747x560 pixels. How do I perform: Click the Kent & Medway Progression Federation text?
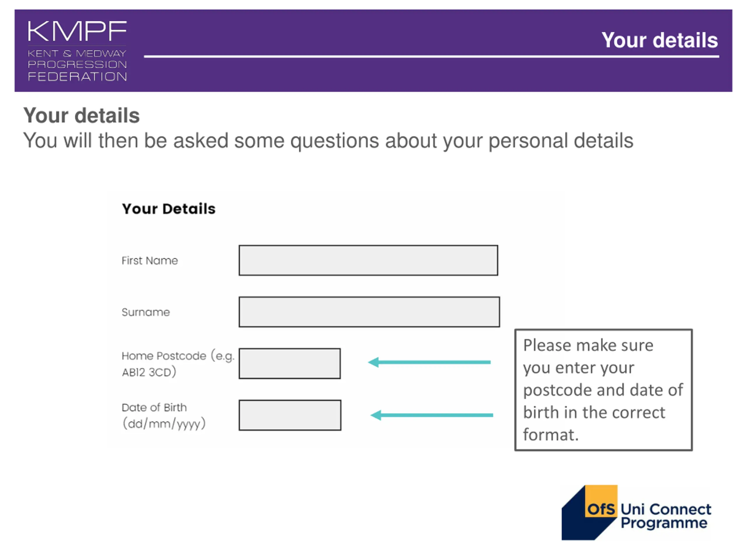click(77, 65)
